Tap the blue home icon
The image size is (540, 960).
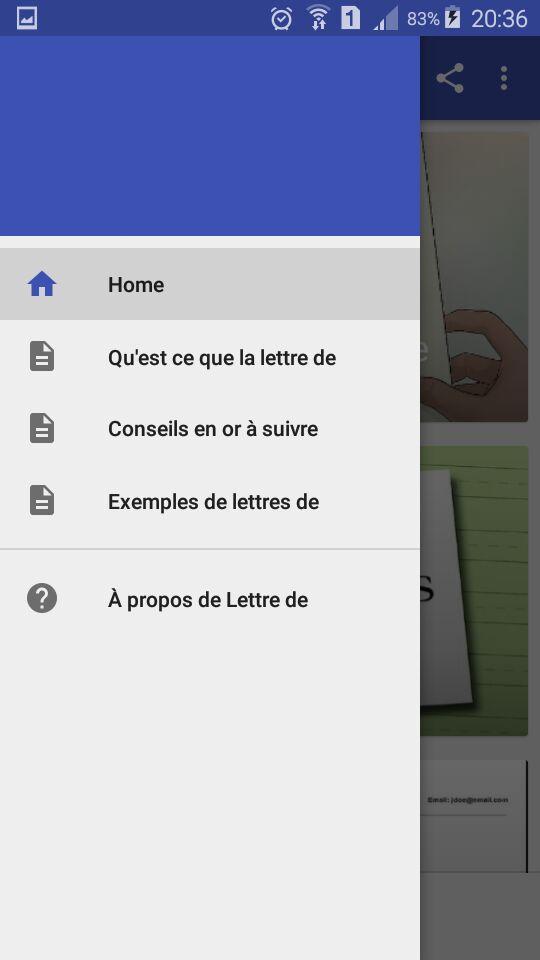(42, 284)
